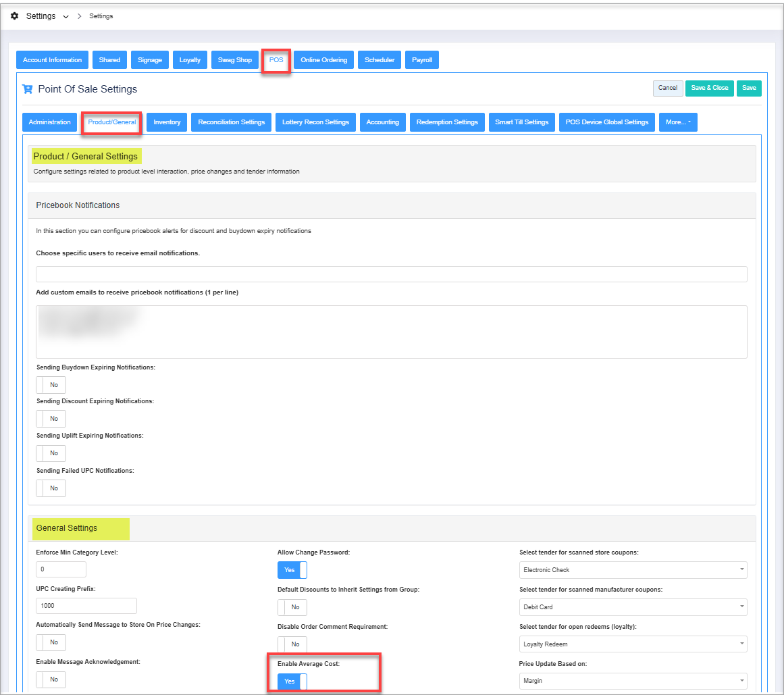
Task: Turn off Allow Change Password switch
Action: point(292,570)
